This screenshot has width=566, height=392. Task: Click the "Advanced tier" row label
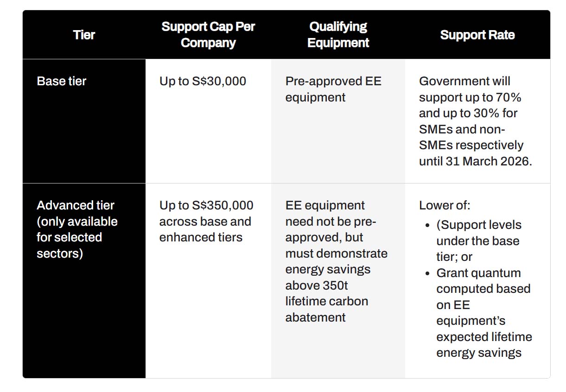[x=76, y=205]
